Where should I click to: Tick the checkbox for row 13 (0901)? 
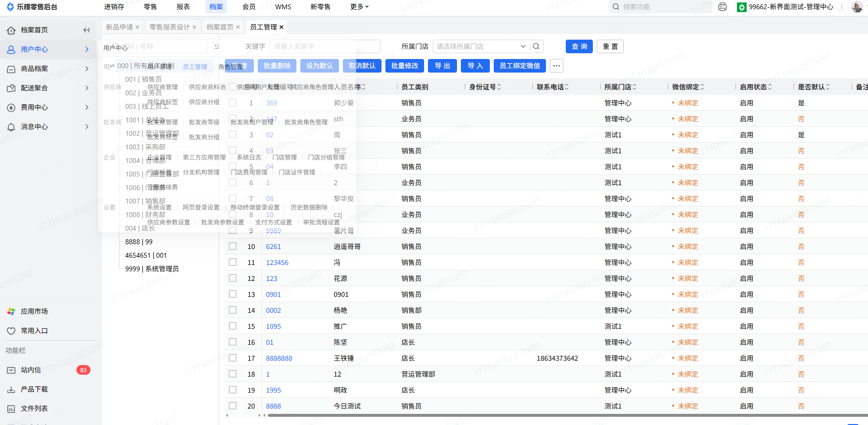(233, 294)
